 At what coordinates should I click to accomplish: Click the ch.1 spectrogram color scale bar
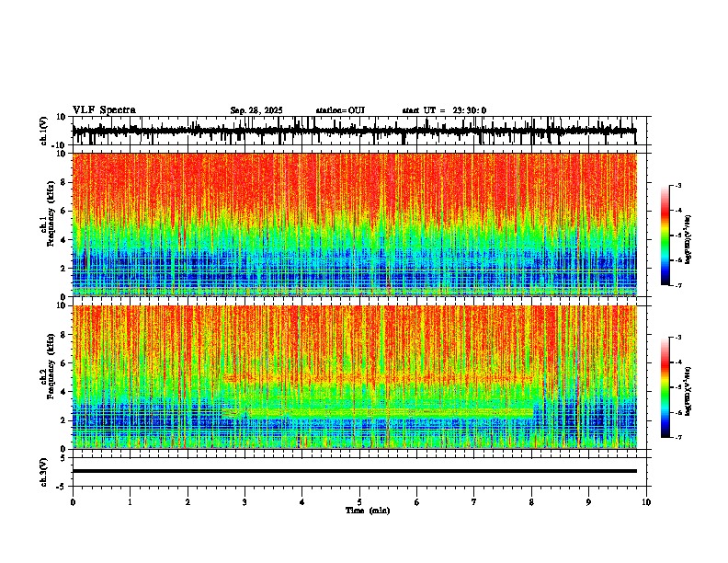[x=665, y=236]
